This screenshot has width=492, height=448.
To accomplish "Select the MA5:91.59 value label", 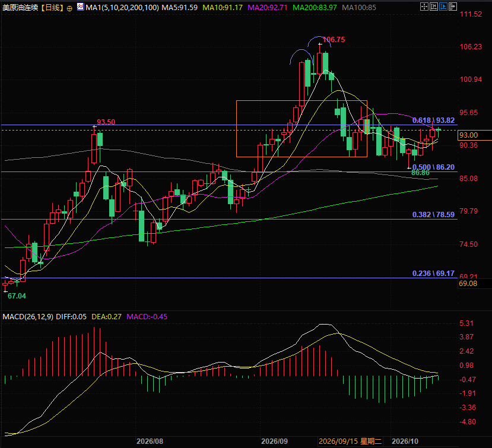I will pyautogui.click(x=179, y=8).
